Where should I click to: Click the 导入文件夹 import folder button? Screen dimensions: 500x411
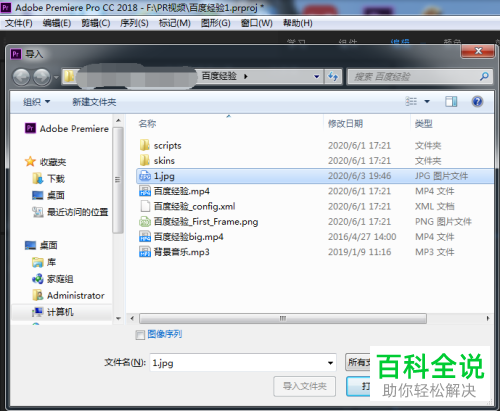pos(304,386)
